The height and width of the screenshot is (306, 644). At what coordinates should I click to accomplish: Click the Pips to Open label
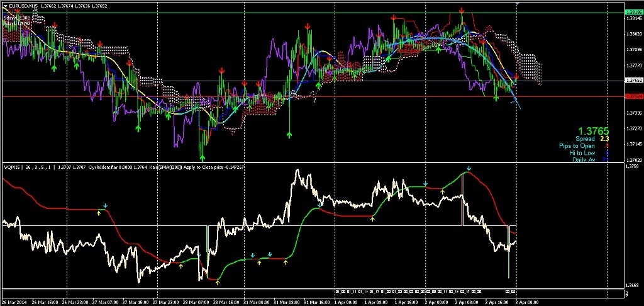(576, 145)
